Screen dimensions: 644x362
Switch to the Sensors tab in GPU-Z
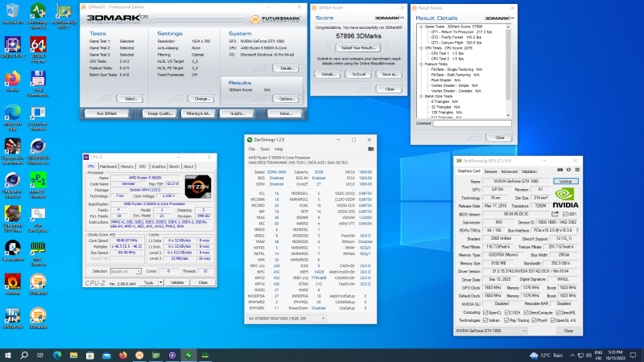[490, 171]
